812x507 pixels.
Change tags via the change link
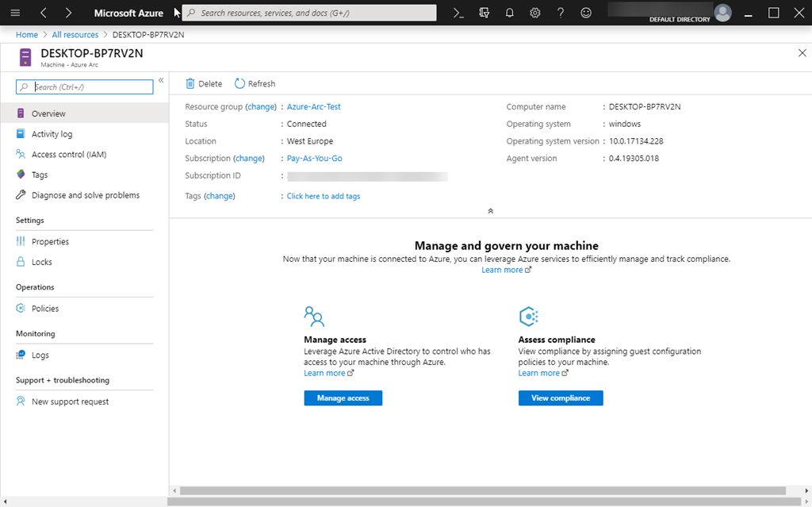tap(220, 196)
